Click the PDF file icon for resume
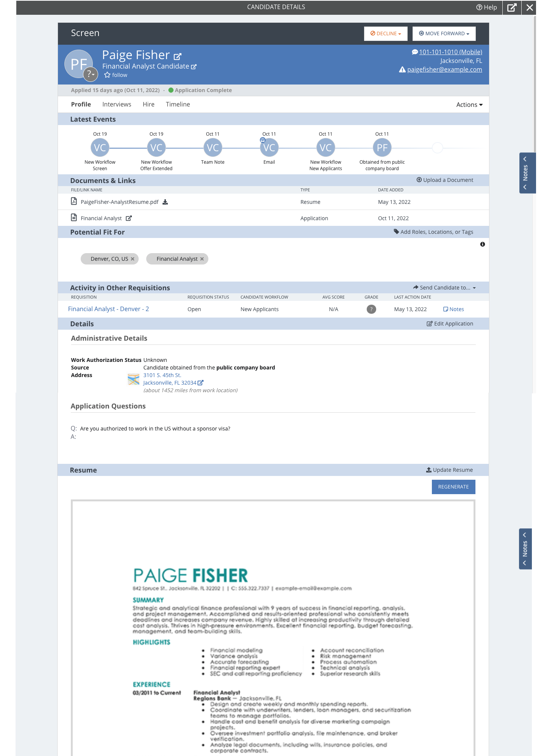 pyautogui.click(x=74, y=201)
